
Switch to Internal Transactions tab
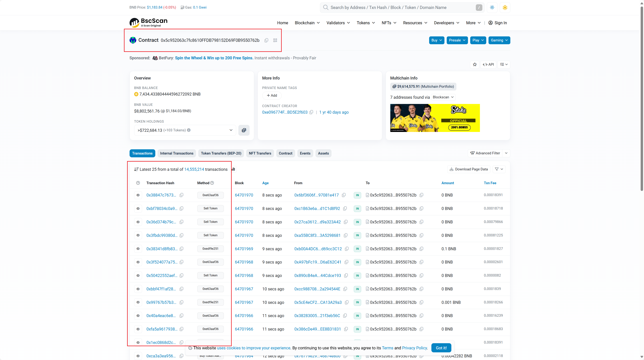[177, 153]
